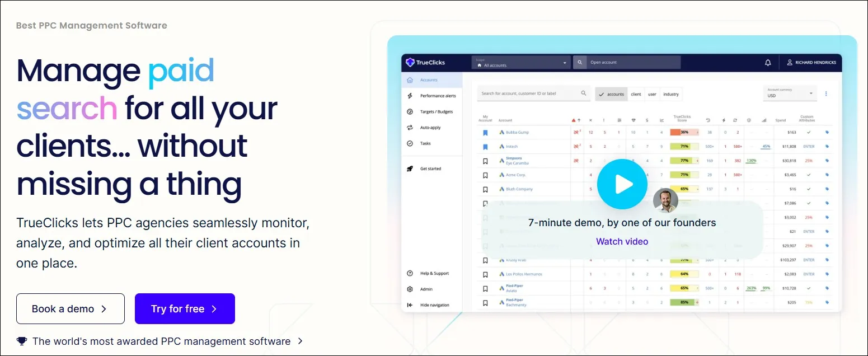868x356 pixels.
Task: Open Accounts in the sidebar
Action: (x=432, y=80)
